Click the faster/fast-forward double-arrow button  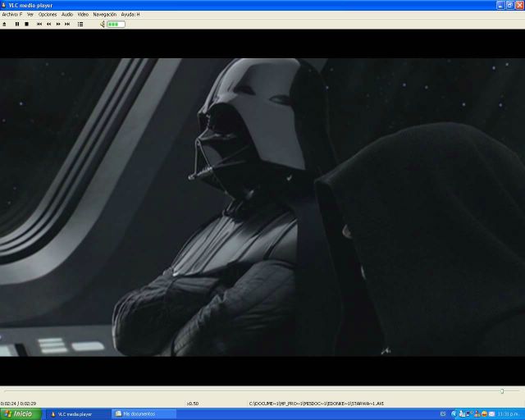tap(58, 24)
